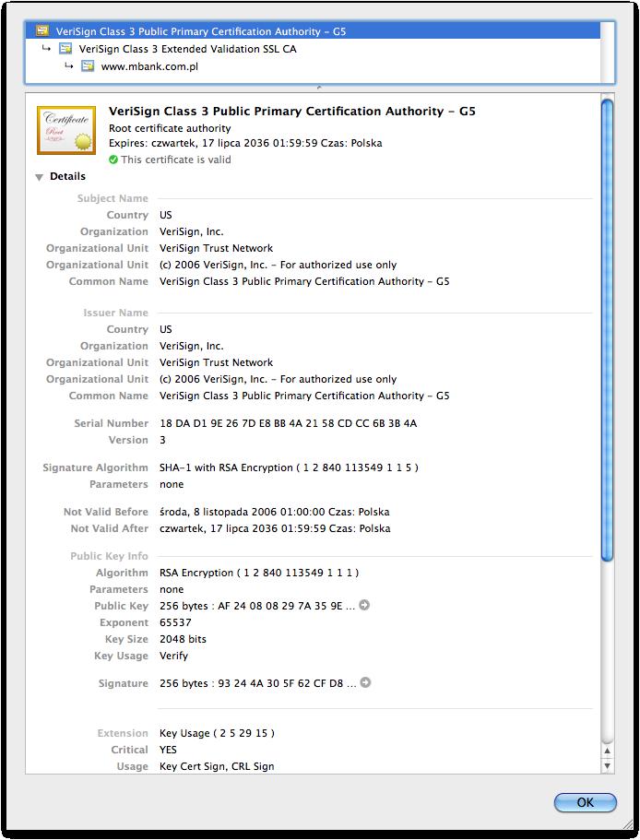This screenshot has height=840, width=640.
Task: Click the scrollbar down arrow
Action: point(607,765)
